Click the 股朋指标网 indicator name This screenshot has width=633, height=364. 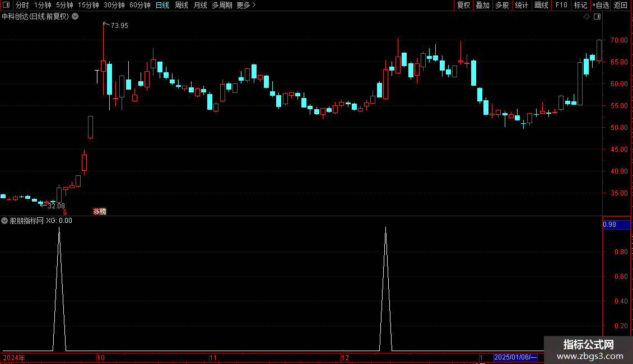pyautogui.click(x=27, y=221)
